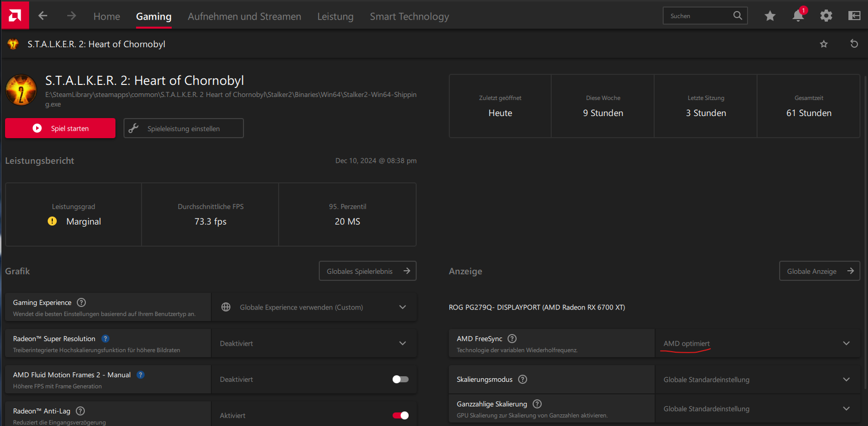Open AMD FreeSync help icon

512,339
